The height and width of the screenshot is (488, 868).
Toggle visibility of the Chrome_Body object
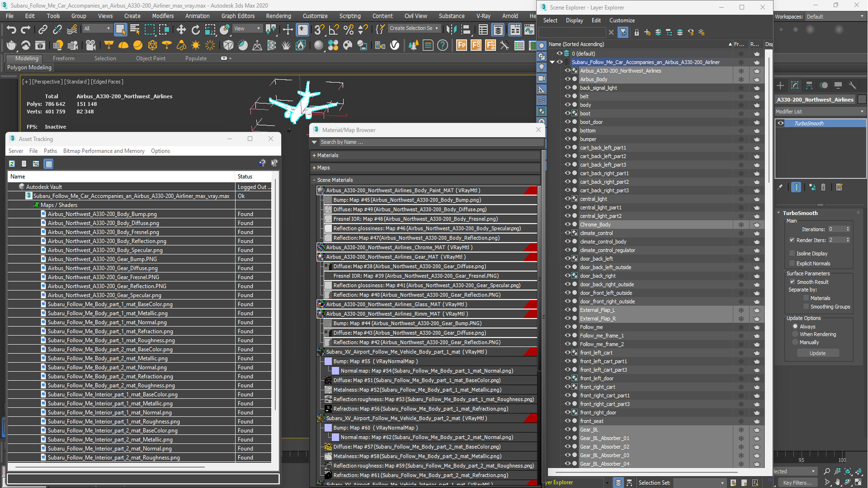[567, 225]
